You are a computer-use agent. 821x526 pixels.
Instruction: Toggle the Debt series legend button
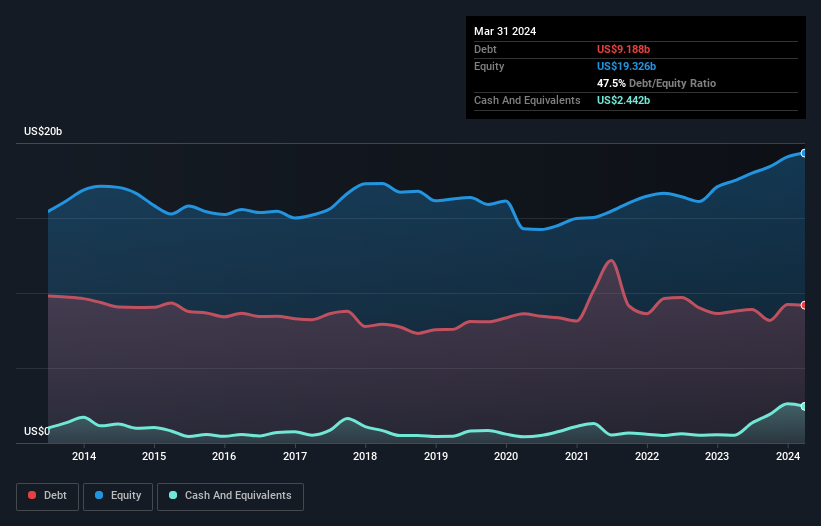pos(47,496)
